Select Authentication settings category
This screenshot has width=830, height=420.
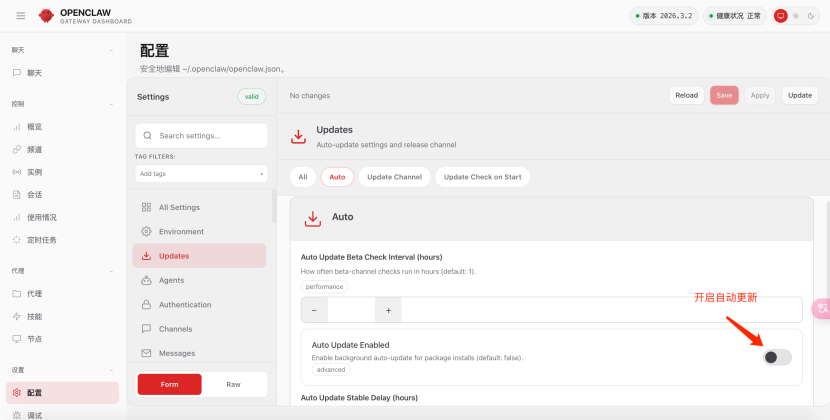[199, 305]
